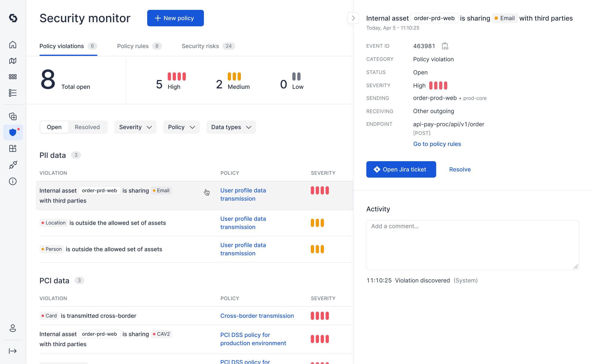Open the grid catalog sidebar icon
The height and width of the screenshot is (364, 592).
tap(13, 77)
